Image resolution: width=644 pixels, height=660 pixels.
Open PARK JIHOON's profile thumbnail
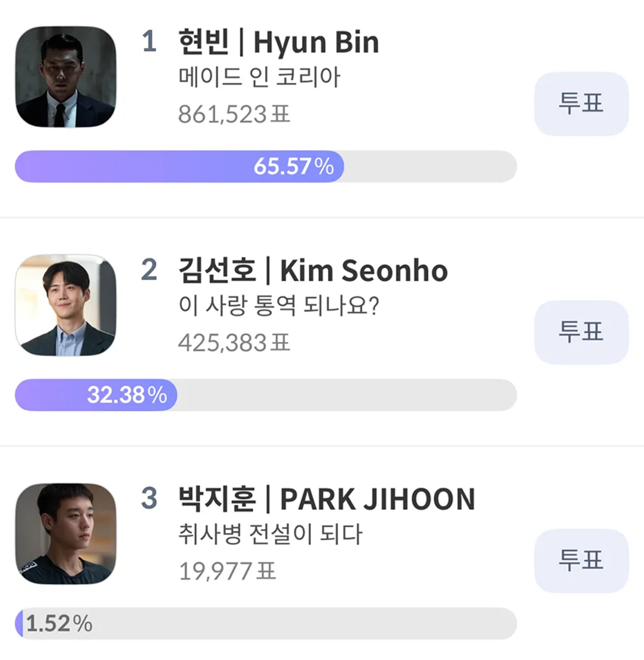point(65,534)
